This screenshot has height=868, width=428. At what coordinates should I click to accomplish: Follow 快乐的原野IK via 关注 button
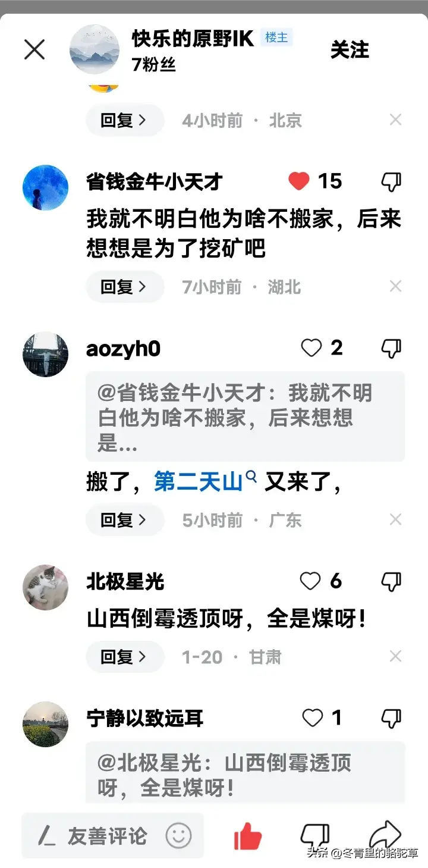350,50
